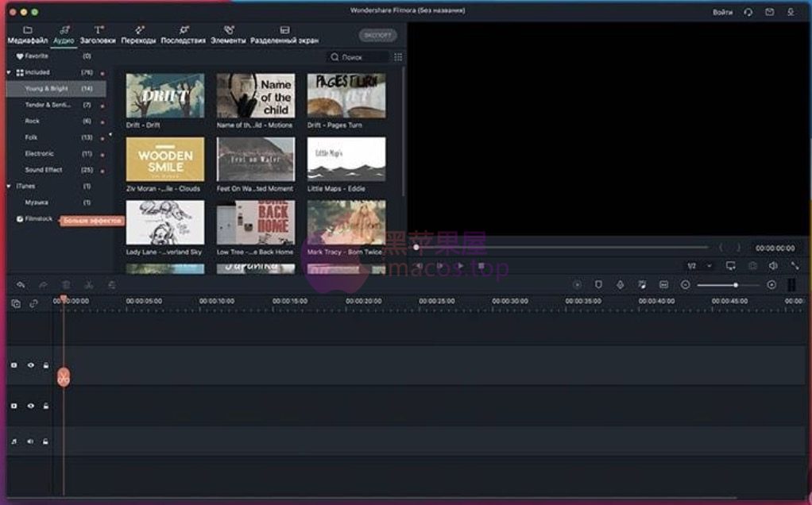Collapse the Included category triangle
This screenshot has height=505, width=812.
coord(9,72)
